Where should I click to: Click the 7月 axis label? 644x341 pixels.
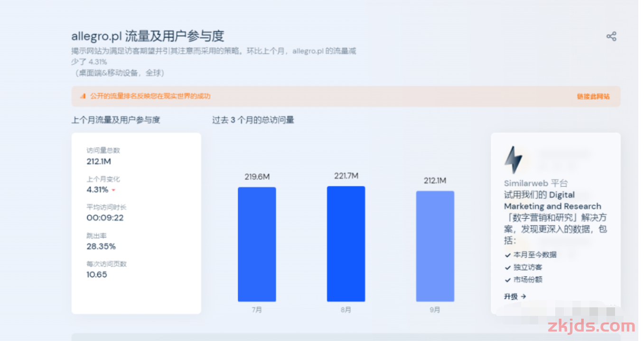pos(257,310)
